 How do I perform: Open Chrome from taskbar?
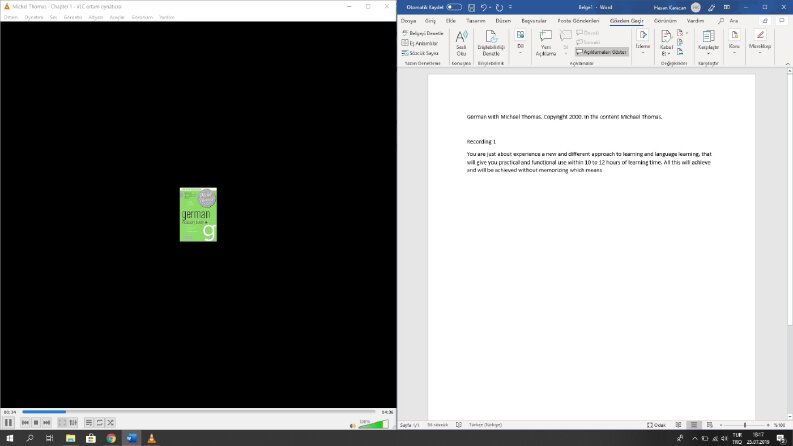pos(111,438)
